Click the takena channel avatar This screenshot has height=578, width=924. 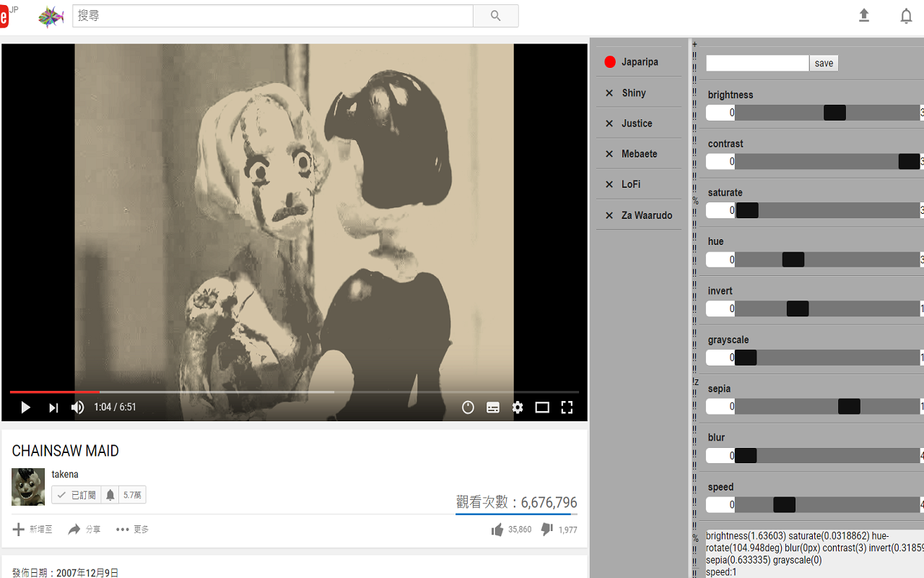pos(28,486)
